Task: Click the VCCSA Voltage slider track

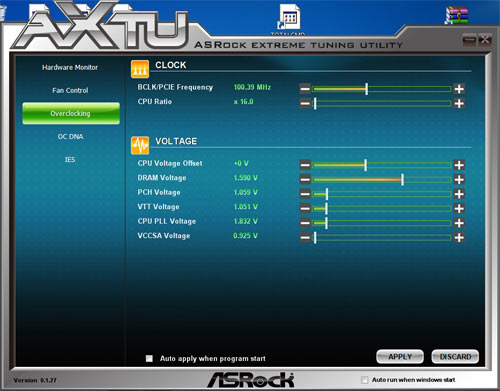Action: 382,237
